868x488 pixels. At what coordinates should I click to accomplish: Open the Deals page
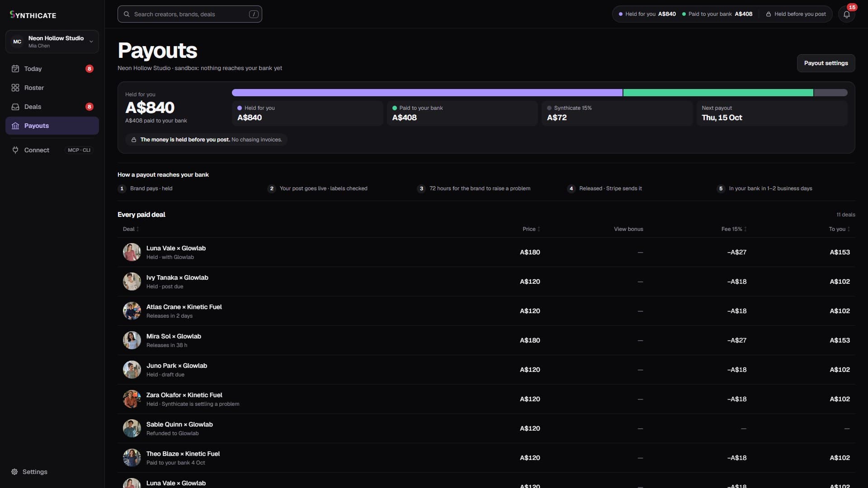52,107
